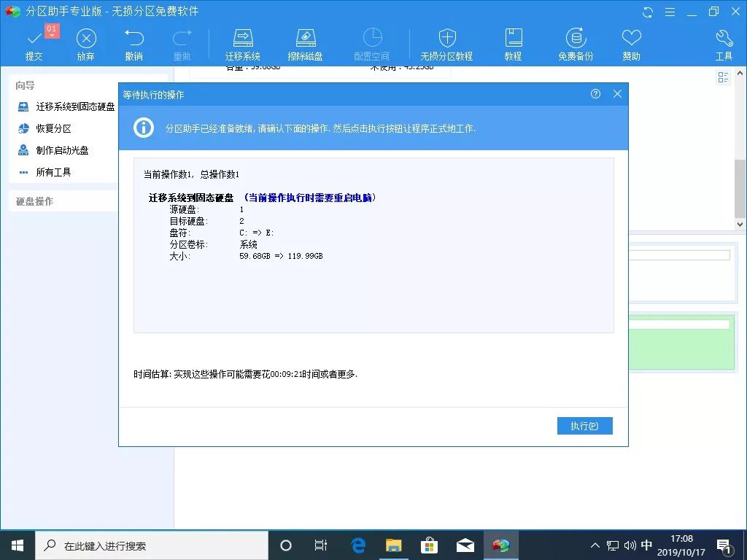Viewport: 747px width, 560px height.
Task: Click the 撤销 (undo) toolbar icon
Action: [x=134, y=44]
